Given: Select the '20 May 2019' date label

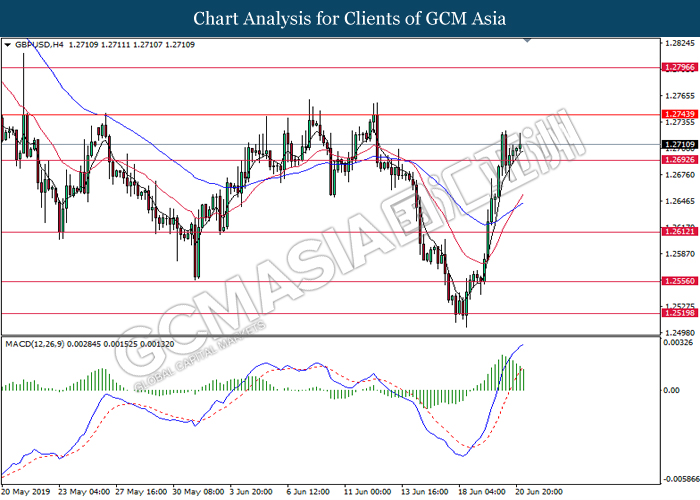Looking at the screenshot, I should click(27, 492).
